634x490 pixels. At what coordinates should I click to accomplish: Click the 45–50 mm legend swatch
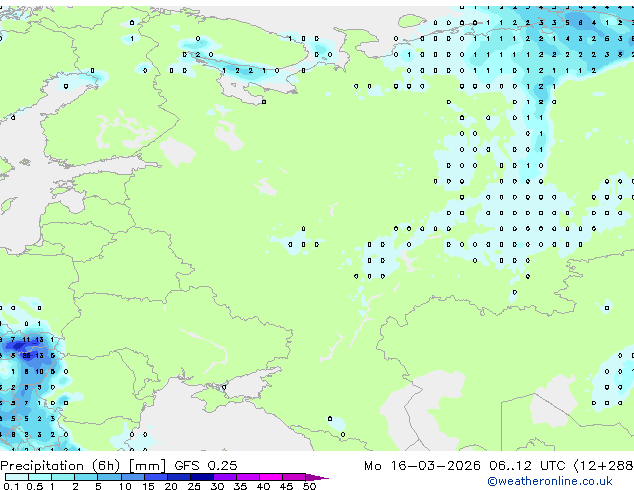click(294, 477)
